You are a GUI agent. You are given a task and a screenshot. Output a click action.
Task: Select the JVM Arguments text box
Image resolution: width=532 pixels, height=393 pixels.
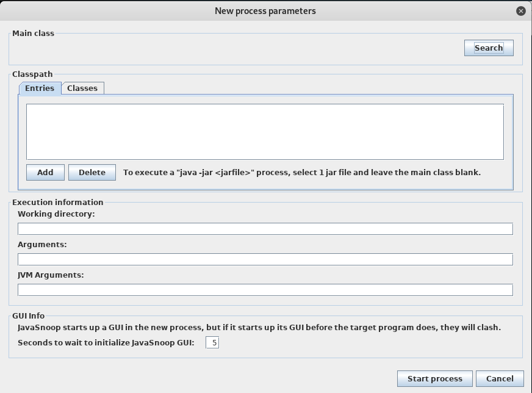click(265, 290)
